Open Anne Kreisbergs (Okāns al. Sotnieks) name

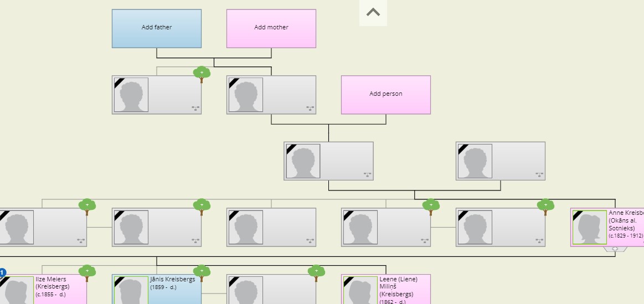tap(625, 220)
